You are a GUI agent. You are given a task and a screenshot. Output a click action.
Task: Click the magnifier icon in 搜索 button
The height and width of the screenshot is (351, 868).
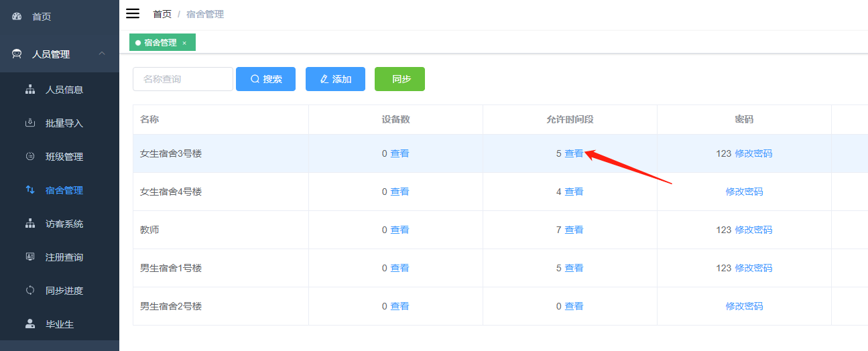255,79
